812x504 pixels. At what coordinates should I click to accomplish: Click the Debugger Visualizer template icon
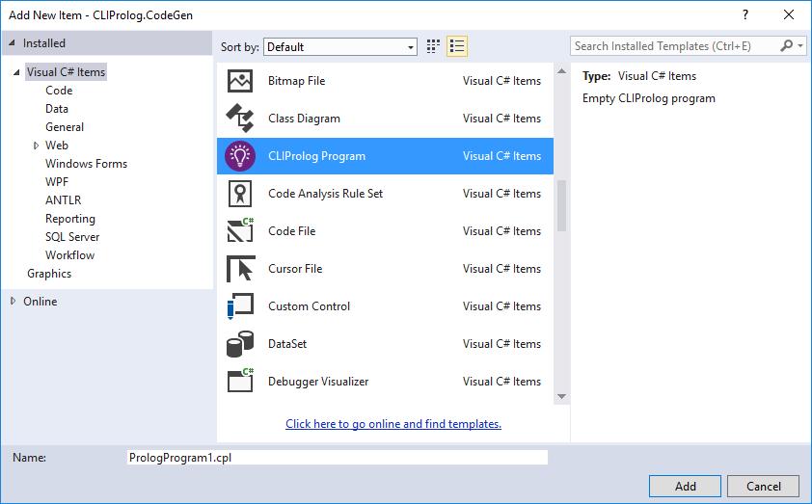coord(240,381)
